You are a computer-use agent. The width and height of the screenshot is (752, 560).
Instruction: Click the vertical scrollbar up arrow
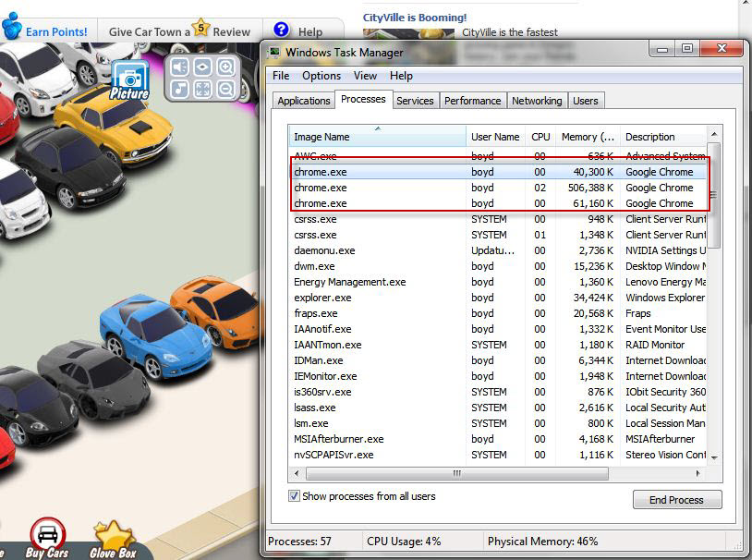pos(714,134)
